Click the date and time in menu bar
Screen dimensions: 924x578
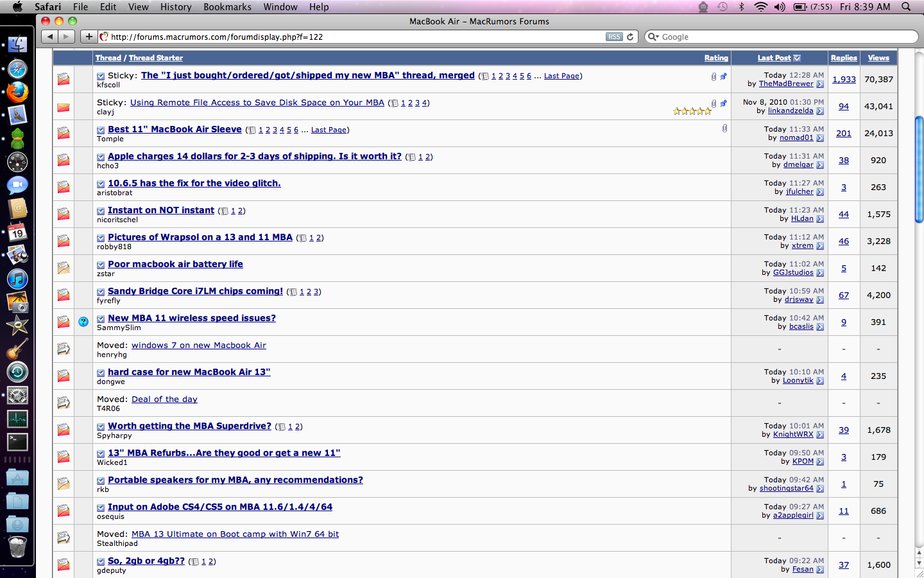click(865, 7)
